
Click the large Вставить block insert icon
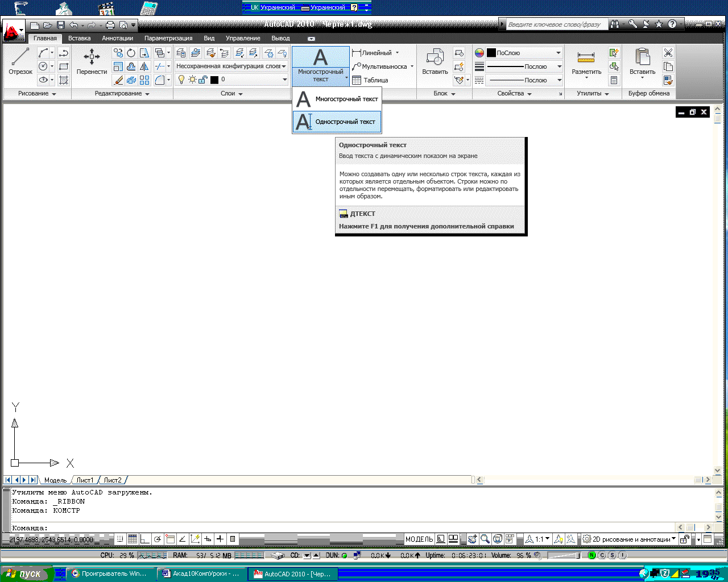click(435, 61)
